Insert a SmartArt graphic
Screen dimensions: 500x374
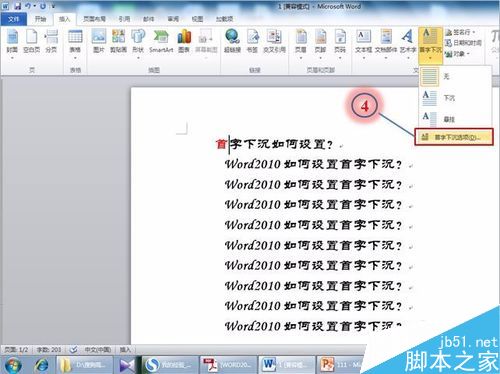[161, 41]
